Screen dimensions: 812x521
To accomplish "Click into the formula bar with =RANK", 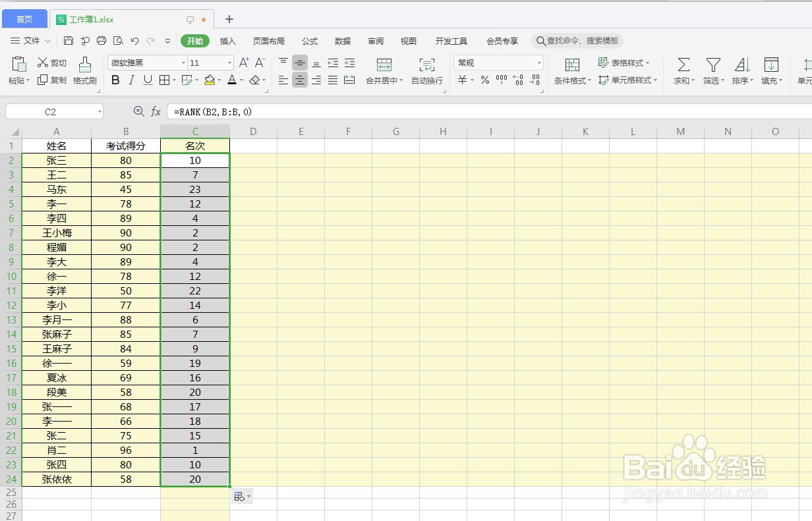I will point(489,112).
